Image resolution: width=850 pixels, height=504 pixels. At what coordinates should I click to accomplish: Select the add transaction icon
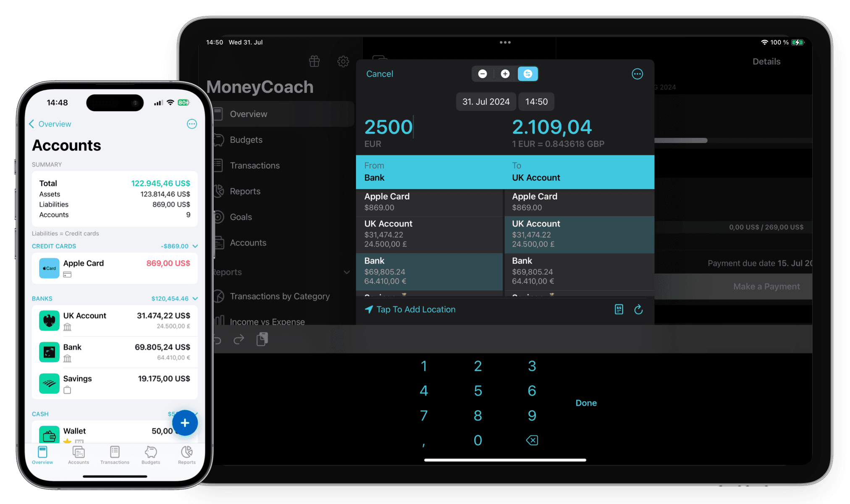tap(185, 423)
